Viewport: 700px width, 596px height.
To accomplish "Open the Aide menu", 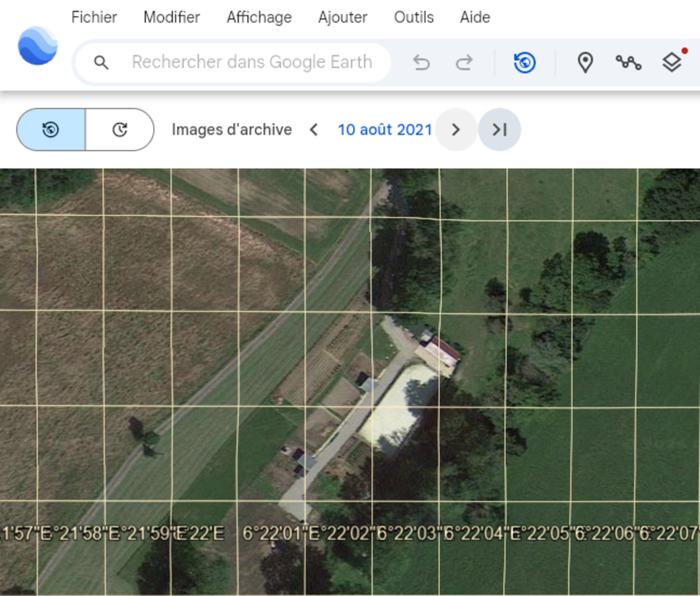I will (475, 17).
